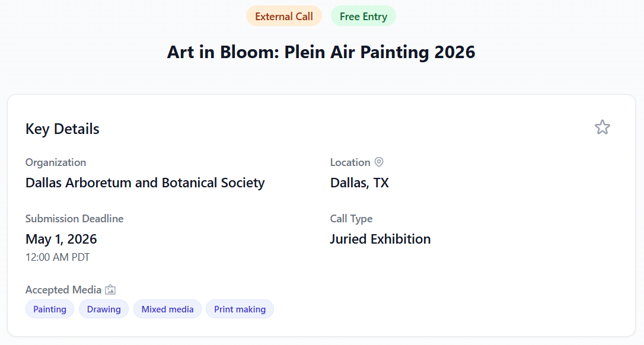644x345 pixels.
Task: Click the Free Entry badge
Action: click(x=363, y=16)
